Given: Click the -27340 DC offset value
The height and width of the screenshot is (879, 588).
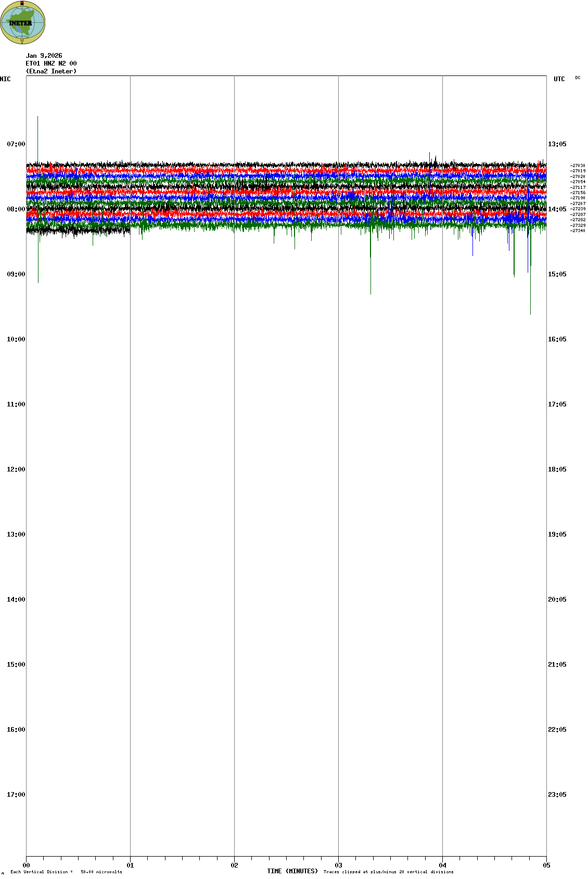Looking at the screenshot, I should click(x=578, y=231).
